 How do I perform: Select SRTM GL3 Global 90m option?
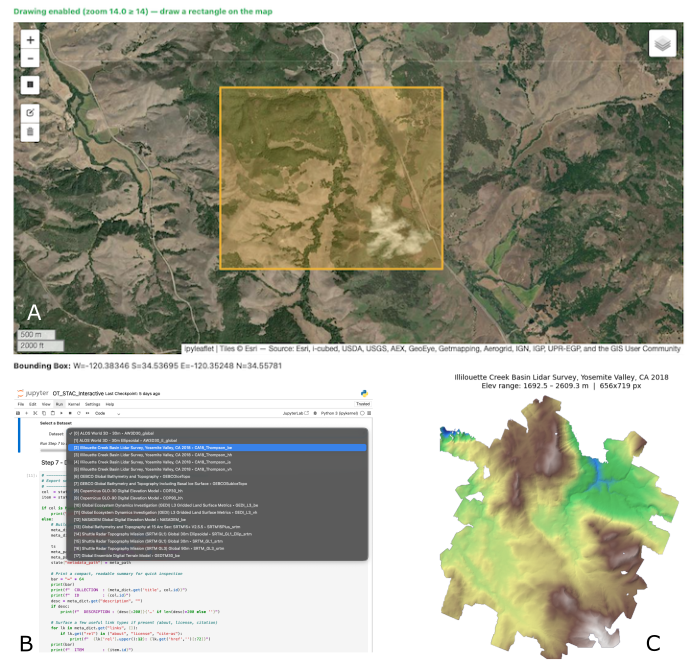217,549
